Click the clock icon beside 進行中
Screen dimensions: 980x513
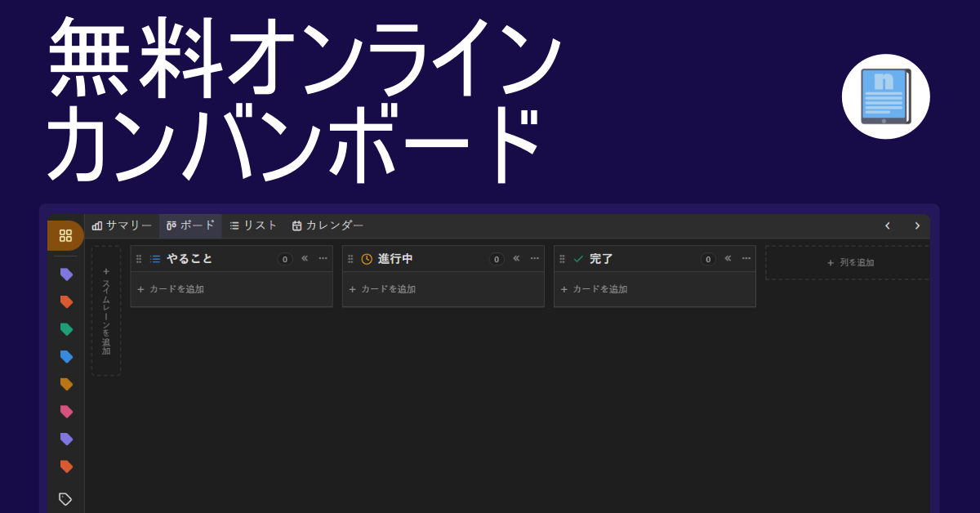(367, 259)
